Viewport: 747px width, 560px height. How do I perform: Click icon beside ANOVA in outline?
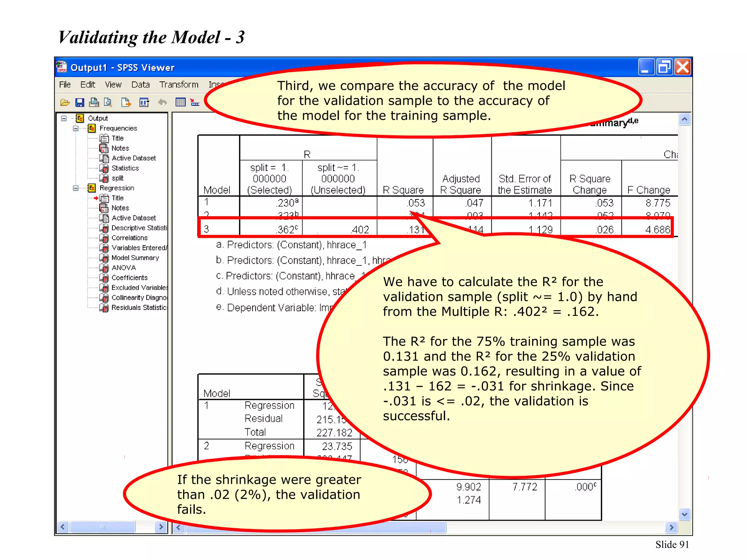pyautogui.click(x=104, y=268)
